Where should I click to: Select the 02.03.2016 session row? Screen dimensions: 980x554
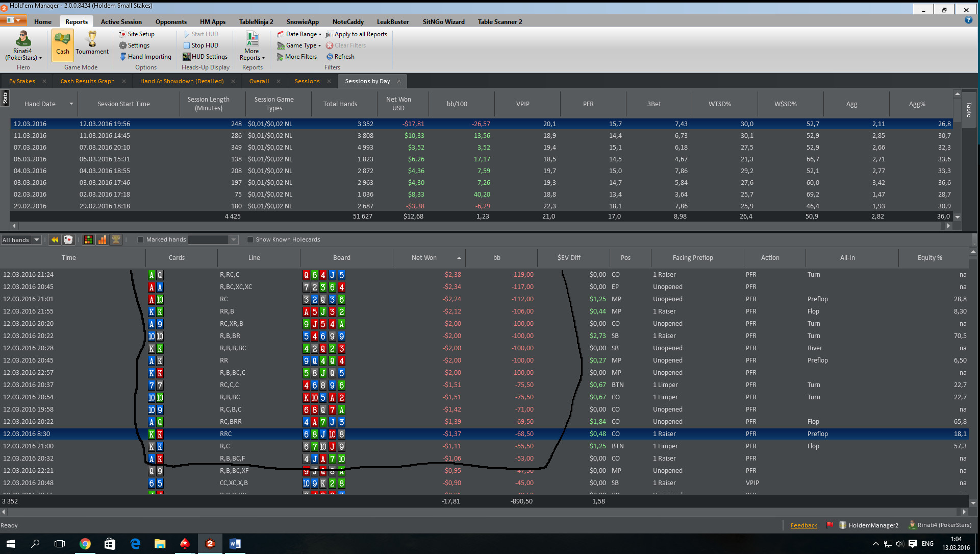click(x=481, y=195)
